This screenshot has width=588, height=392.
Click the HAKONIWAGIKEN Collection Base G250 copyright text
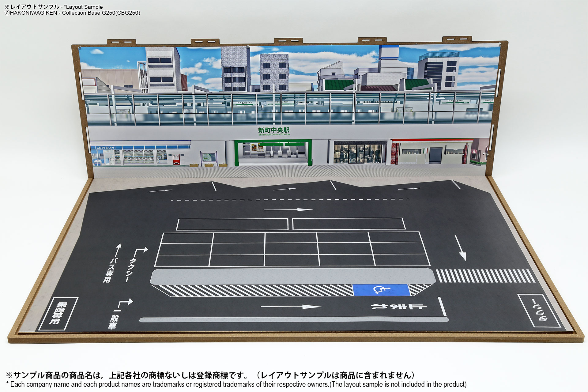tap(72, 13)
